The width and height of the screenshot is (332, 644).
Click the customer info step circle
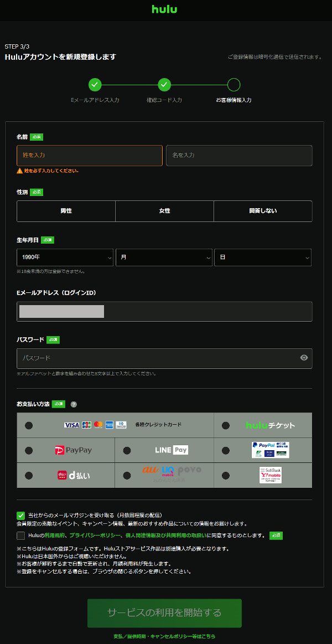pos(234,85)
